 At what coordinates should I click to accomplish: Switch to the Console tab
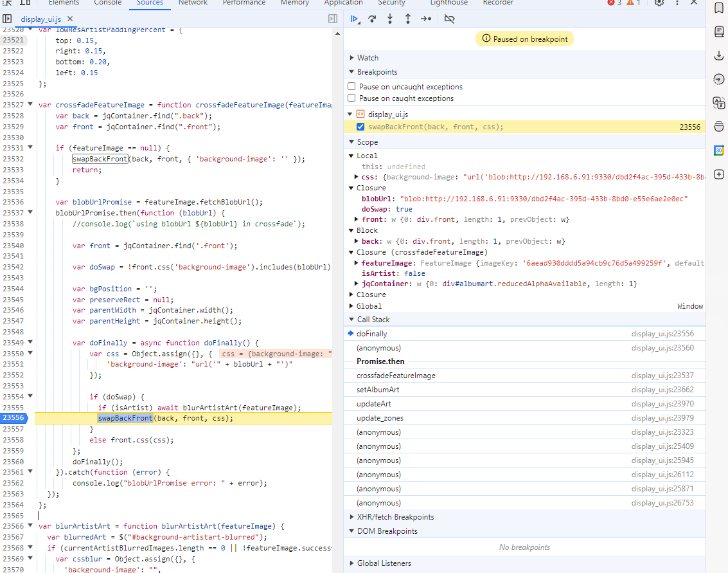pyautogui.click(x=108, y=3)
